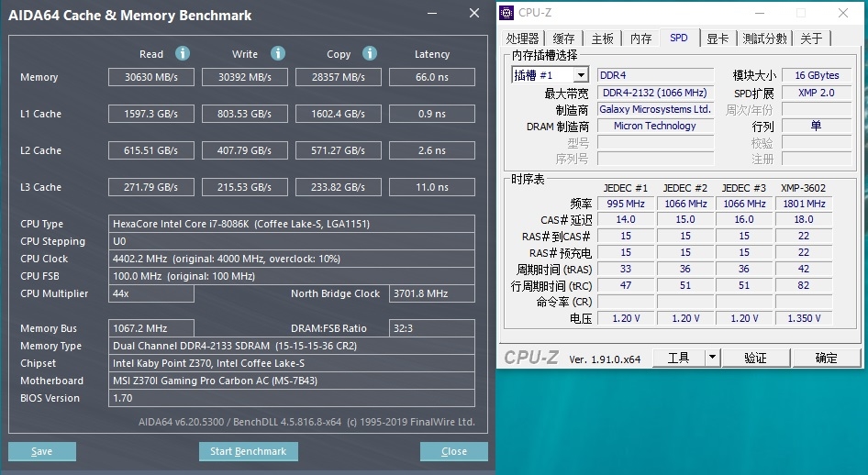Switch to the 处理器 tab in CPU-Z
Image resolution: width=868 pixels, height=475 pixels.
(523, 39)
